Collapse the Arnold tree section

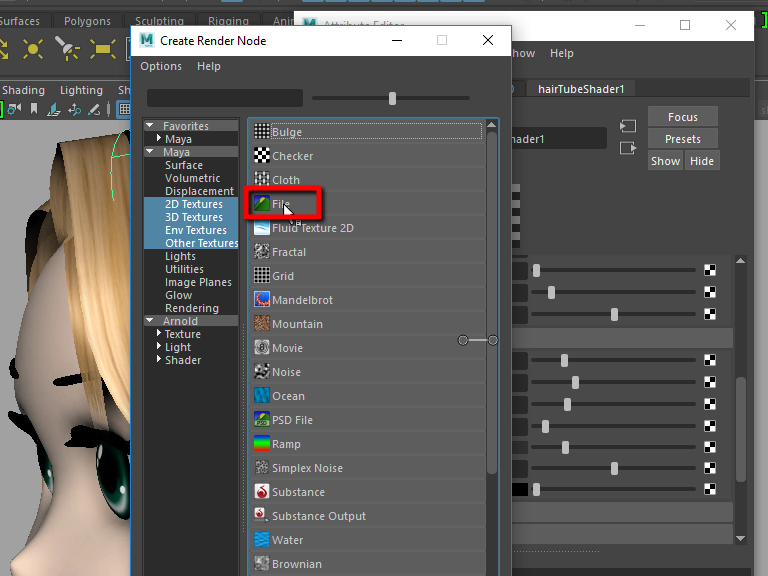tap(150, 320)
